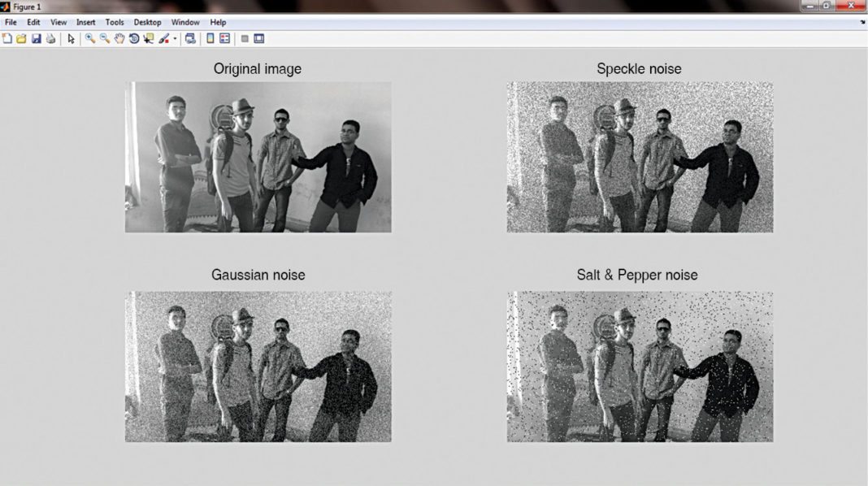Image resolution: width=868 pixels, height=486 pixels.
Task: Zoom out of the plots
Action: [103, 37]
